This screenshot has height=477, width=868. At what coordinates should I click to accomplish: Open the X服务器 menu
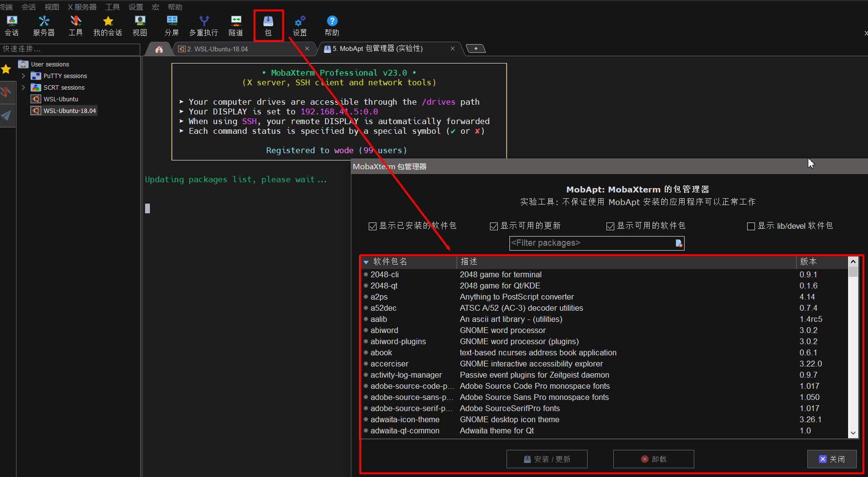[x=82, y=7]
